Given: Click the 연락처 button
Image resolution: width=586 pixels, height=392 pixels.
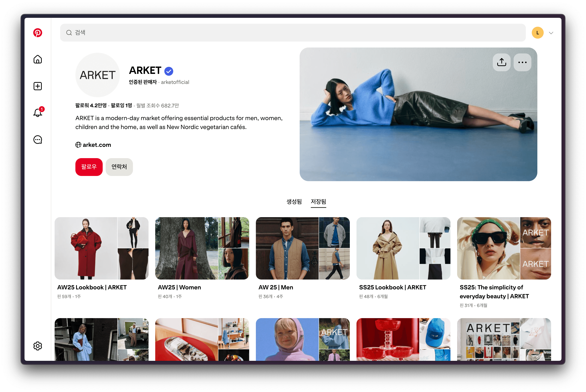Looking at the screenshot, I should click(119, 167).
